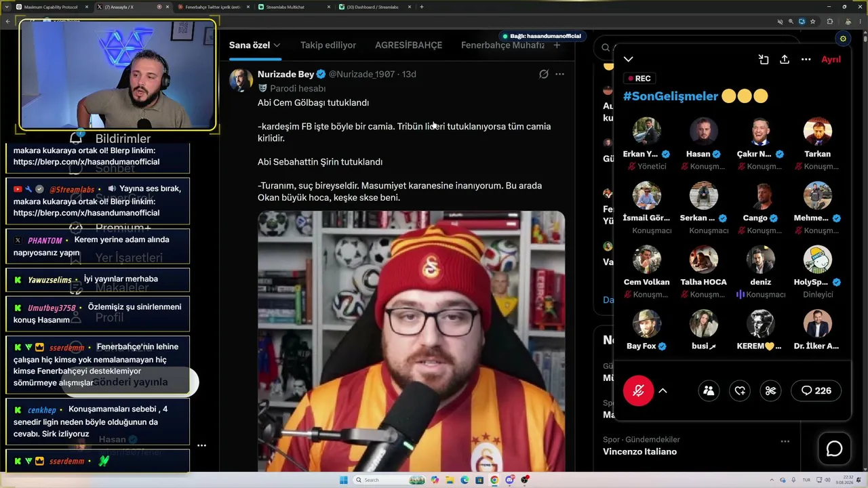Switch to the Fenerbahçe Muhafız tab
This screenshot has width=868, height=488.
[502, 45]
